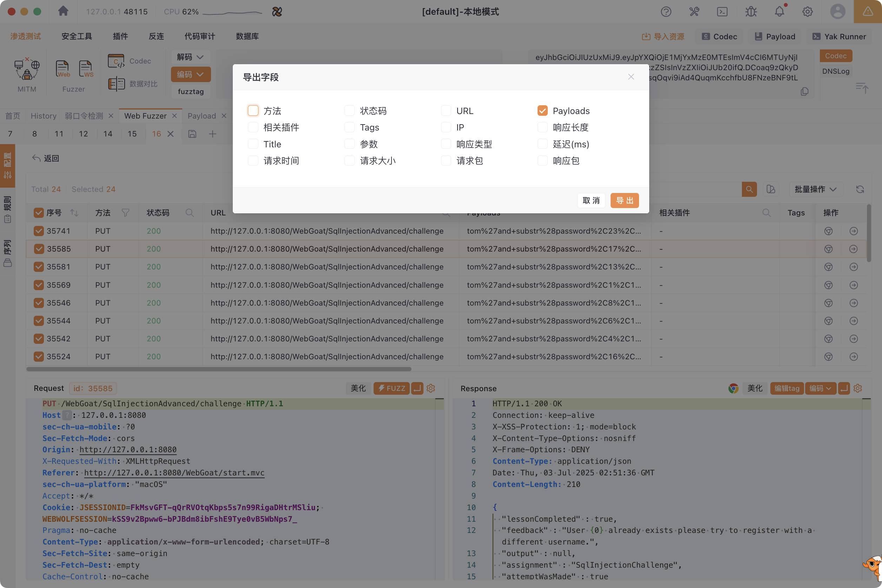
Task: Uncheck the row 35581 selection checkbox
Action: tap(39, 267)
